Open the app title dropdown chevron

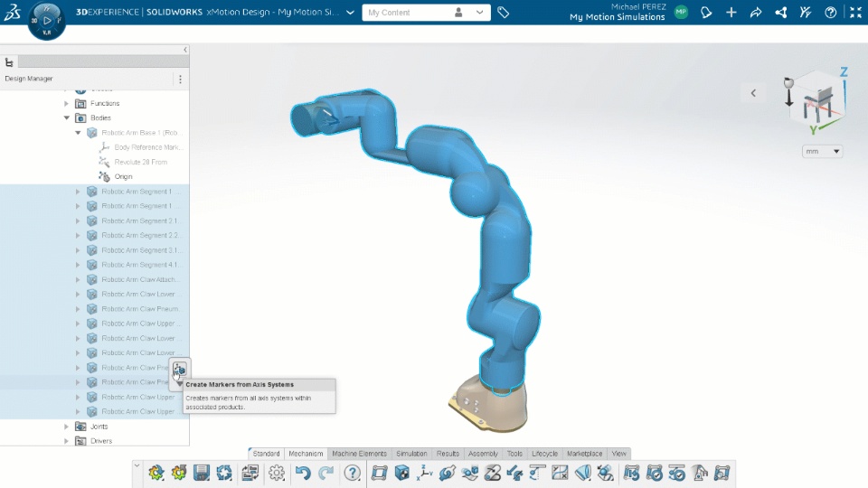[x=350, y=12]
